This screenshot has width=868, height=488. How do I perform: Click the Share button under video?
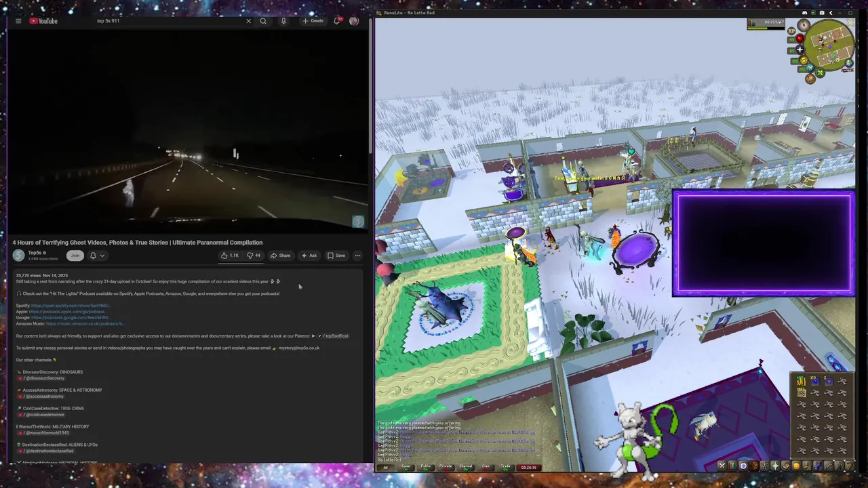(x=280, y=256)
